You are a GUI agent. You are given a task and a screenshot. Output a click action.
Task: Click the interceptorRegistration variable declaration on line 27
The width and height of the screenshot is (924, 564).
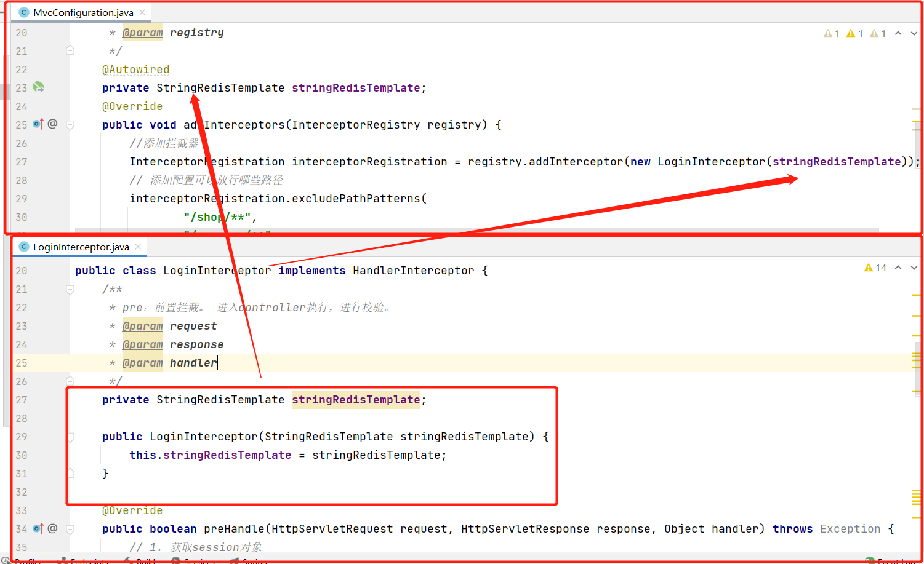click(x=369, y=162)
